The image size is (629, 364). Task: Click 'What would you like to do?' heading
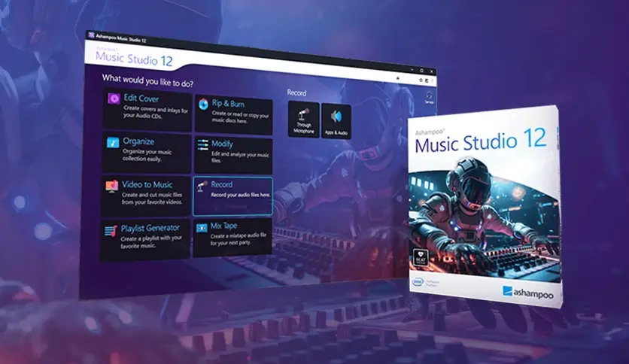(x=147, y=80)
